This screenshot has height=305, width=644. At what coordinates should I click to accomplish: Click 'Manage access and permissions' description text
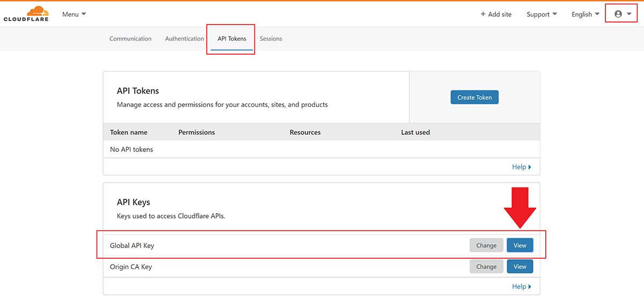222,105
